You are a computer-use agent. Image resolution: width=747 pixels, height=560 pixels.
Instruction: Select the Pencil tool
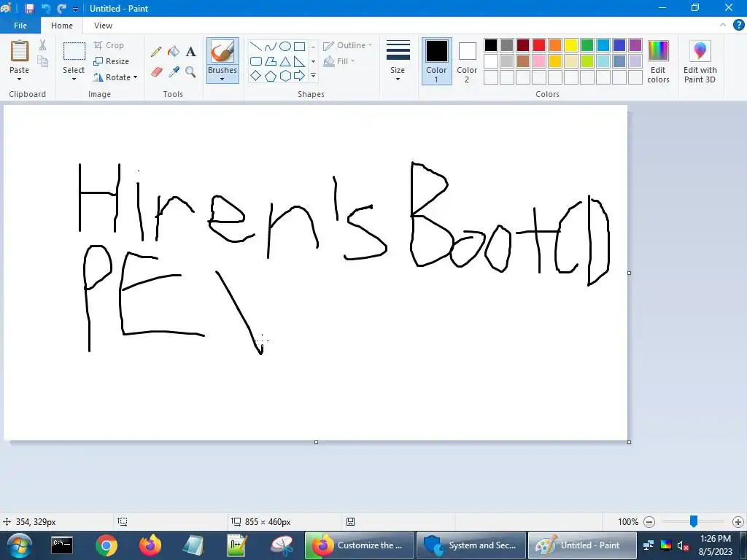156,52
